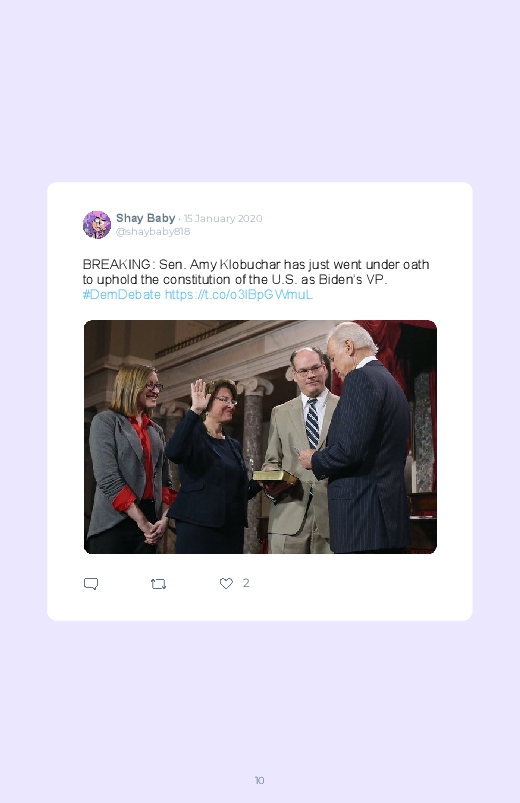Retweet using the arrows icon

point(158,584)
